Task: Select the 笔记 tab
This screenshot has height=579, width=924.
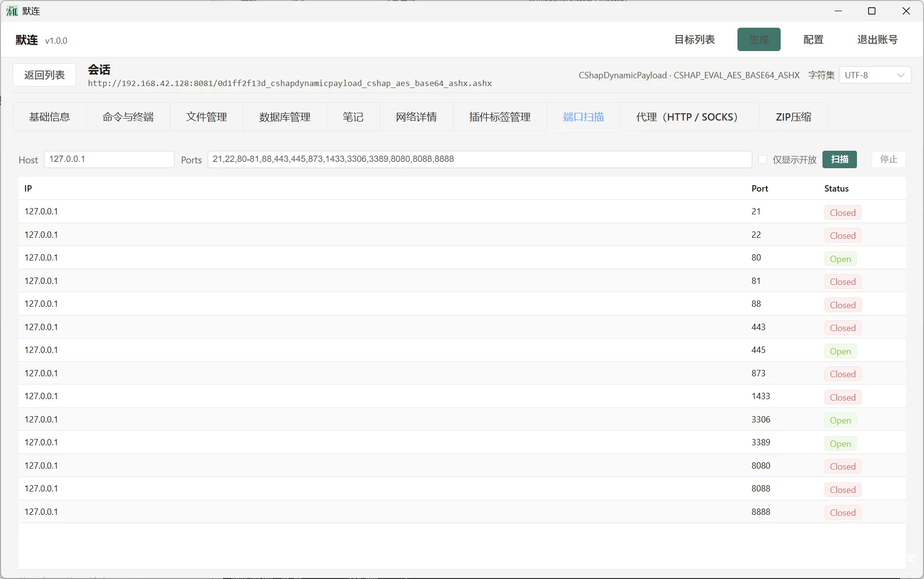Action: coord(353,117)
